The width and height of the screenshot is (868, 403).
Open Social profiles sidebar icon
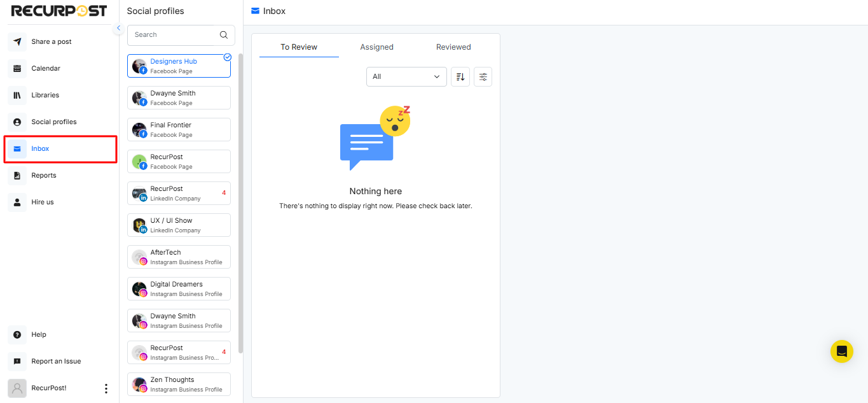click(17, 122)
